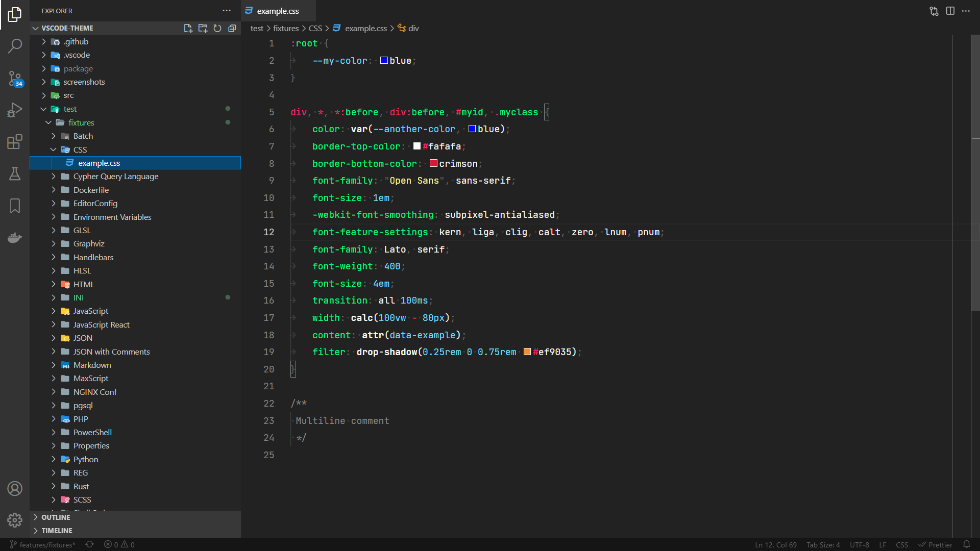980x551 pixels.
Task: Click the New File icon in explorer header
Action: point(188,28)
